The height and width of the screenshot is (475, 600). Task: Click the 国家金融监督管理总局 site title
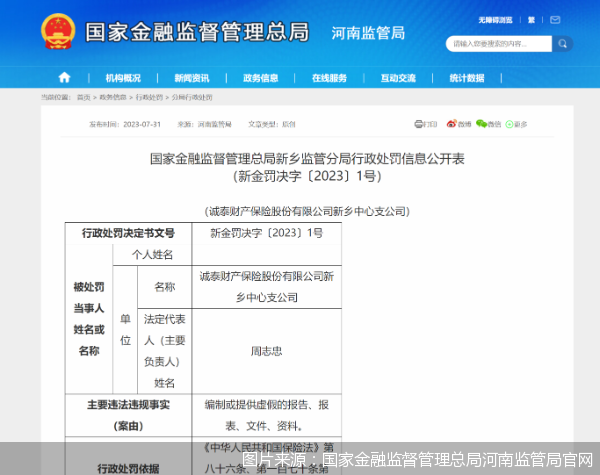click(197, 32)
